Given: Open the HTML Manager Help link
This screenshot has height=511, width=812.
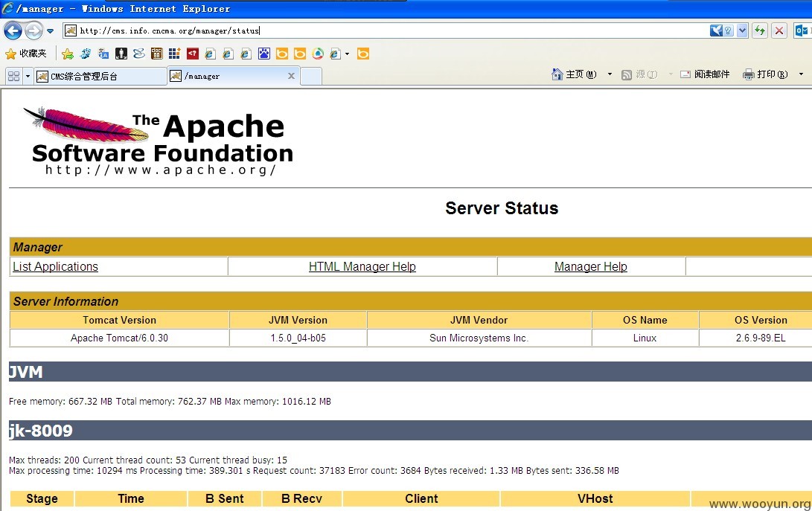Looking at the screenshot, I should point(362,266).
